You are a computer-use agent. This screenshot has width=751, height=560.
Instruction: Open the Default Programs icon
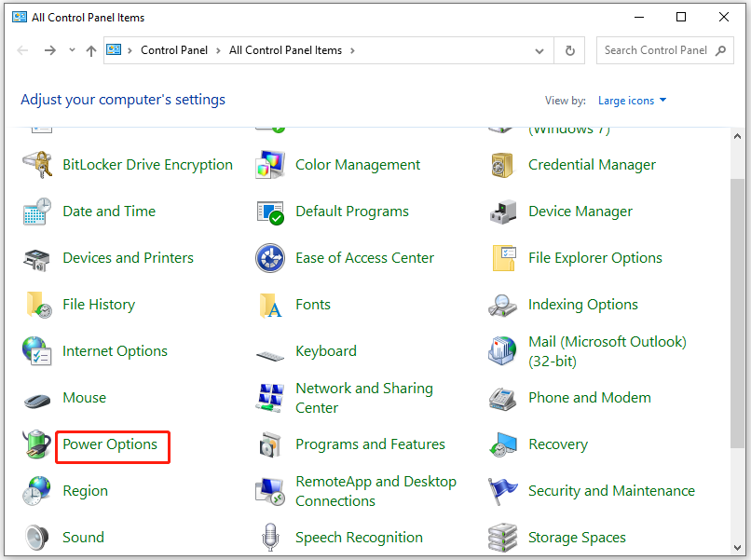pyautogui.click(x=270, y=212)
